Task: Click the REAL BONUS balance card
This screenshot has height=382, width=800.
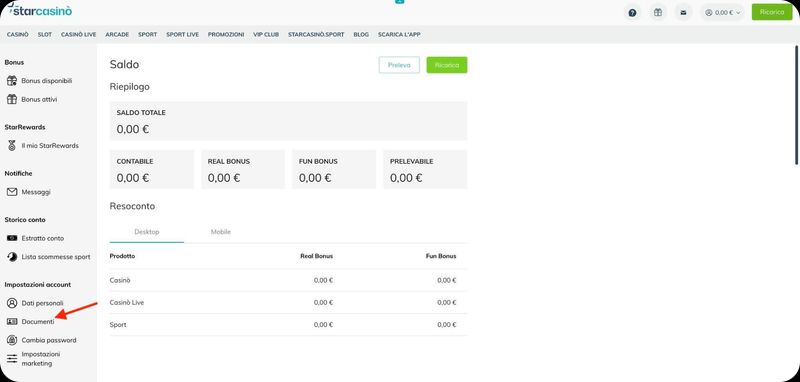Action: pos(243,169)
